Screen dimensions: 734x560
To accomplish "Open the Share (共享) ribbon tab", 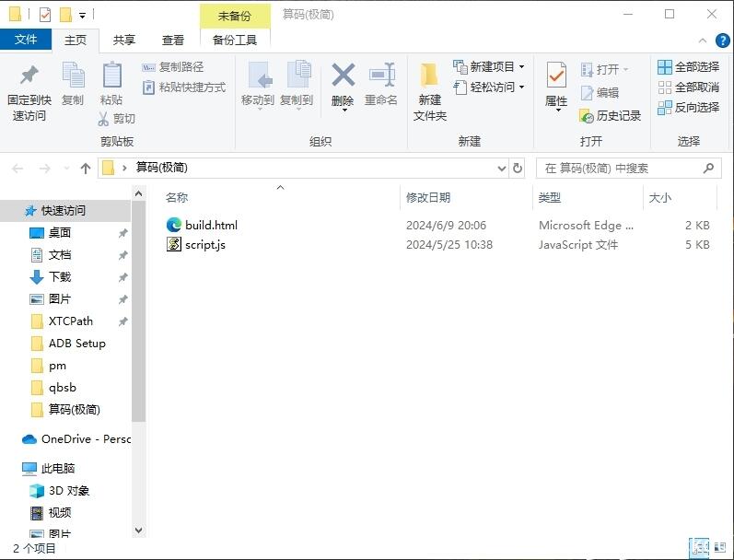I will pyautogui.click(x=124, y=41).
